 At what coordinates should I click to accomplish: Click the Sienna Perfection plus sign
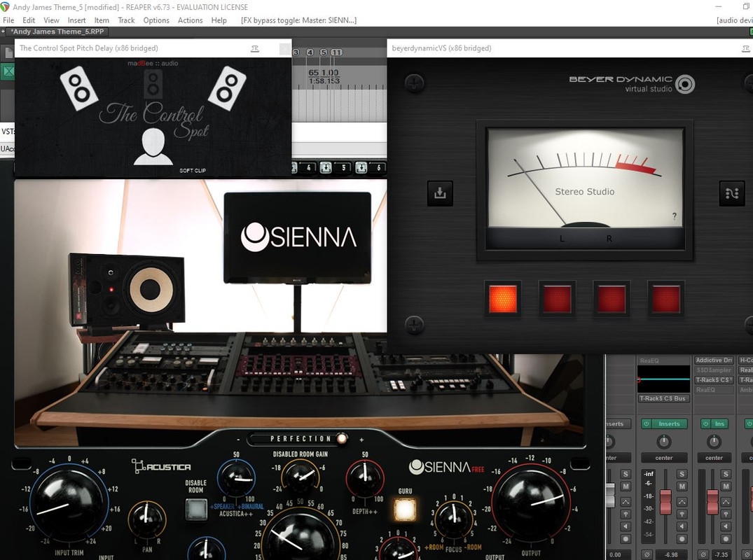361,439
